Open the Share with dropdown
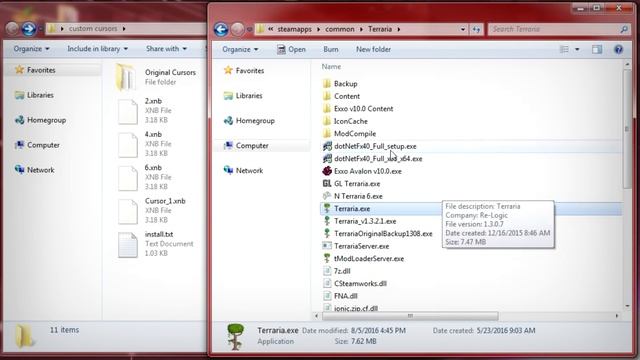Screen dimensions: 640x360 click(x=166, y=49)
